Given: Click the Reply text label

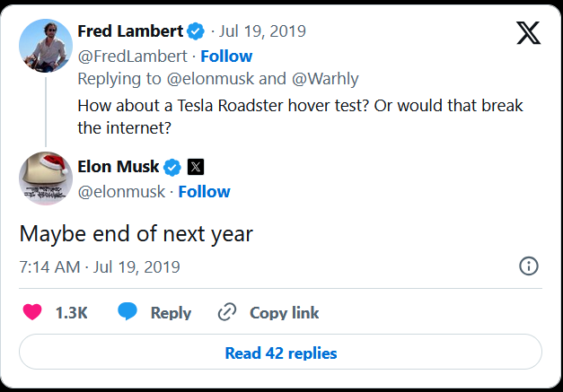Looking at the screenshot, I should 171,313.
